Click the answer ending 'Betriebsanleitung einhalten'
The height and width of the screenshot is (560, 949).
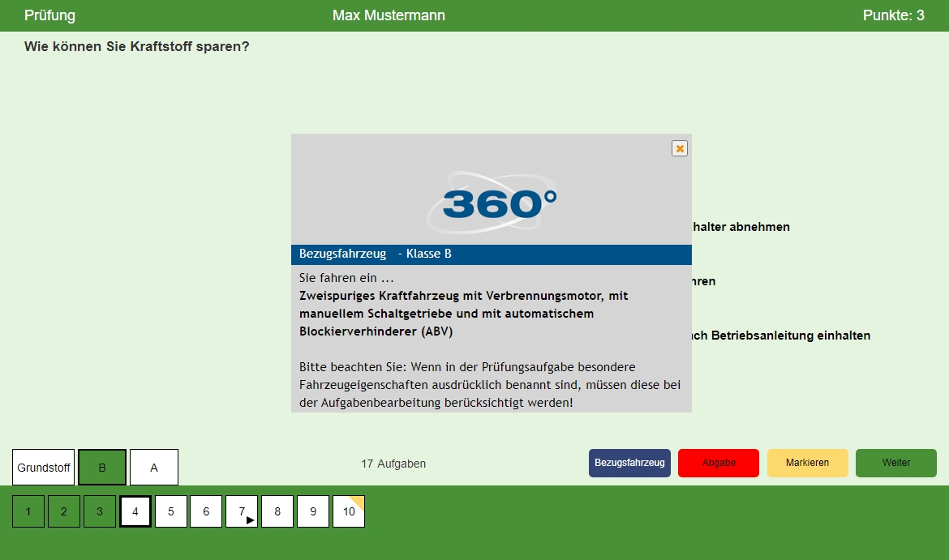coord(781,336)
